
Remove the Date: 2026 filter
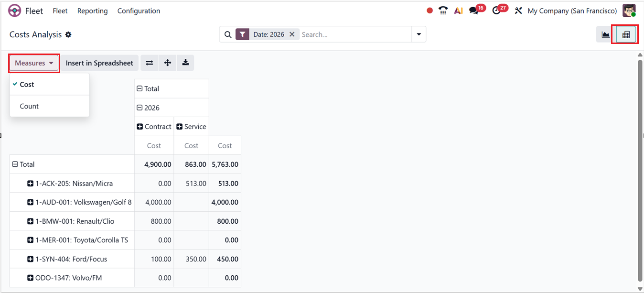(x=292, y=34)
